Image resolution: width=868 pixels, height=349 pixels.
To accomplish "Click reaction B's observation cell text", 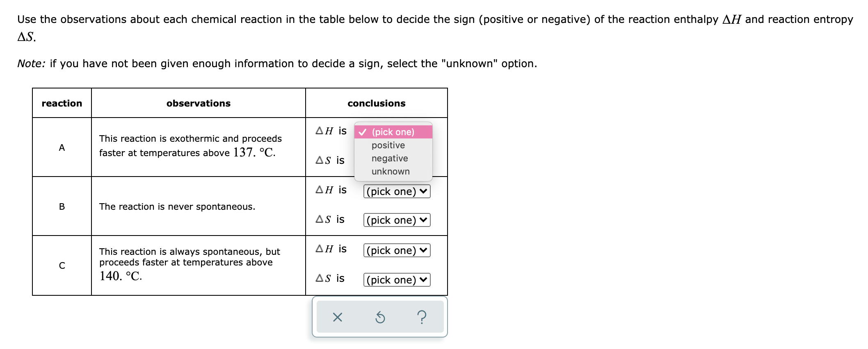I will pyautogui.click(x=177, y=206).
